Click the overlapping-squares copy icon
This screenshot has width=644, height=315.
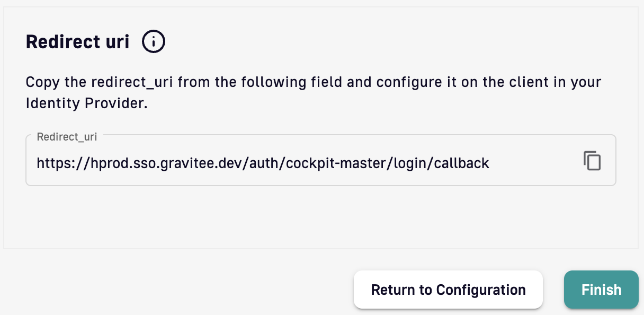point(592,161)
